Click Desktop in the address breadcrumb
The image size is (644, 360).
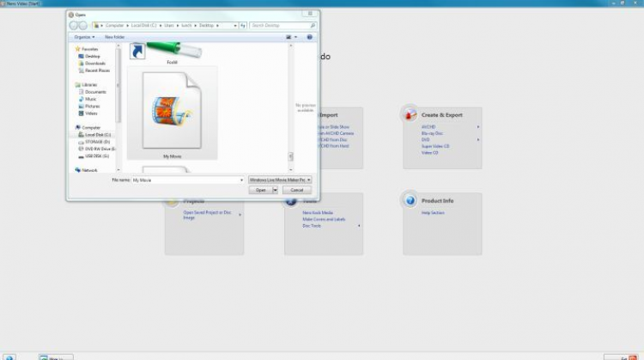pos(206,26)
